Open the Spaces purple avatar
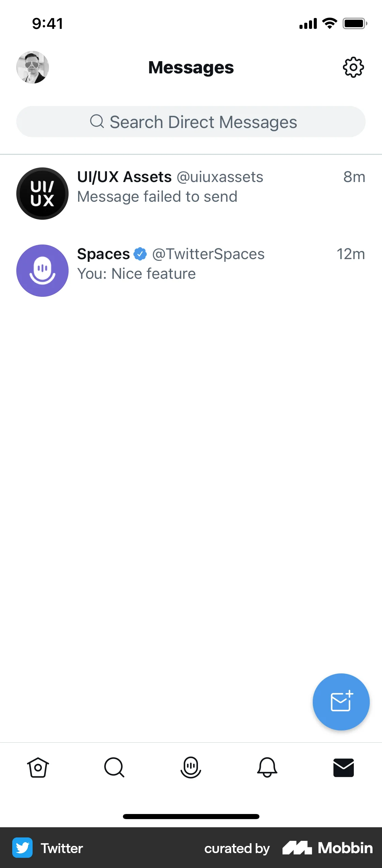The image size is (382, 868). coord(42,271)
